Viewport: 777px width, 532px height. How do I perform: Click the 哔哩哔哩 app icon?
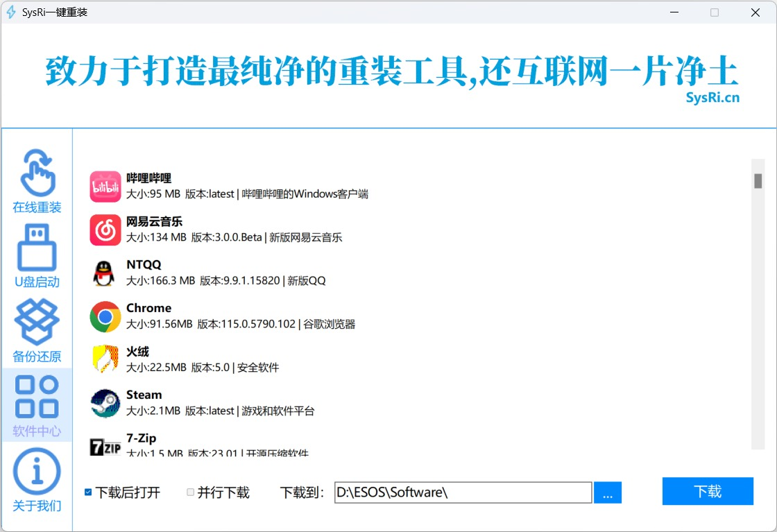(x=105, y=186)
